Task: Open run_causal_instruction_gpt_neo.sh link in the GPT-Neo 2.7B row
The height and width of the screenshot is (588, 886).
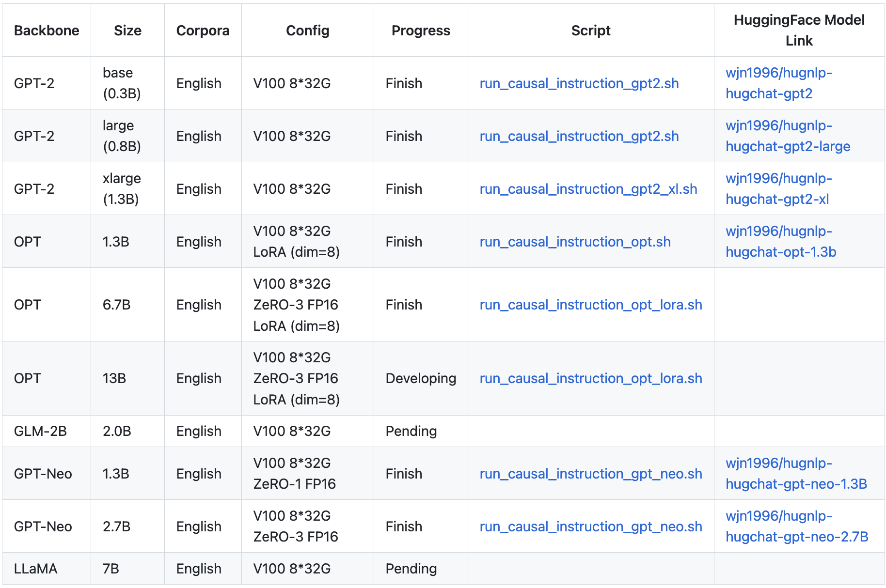Action: [590, 526]
